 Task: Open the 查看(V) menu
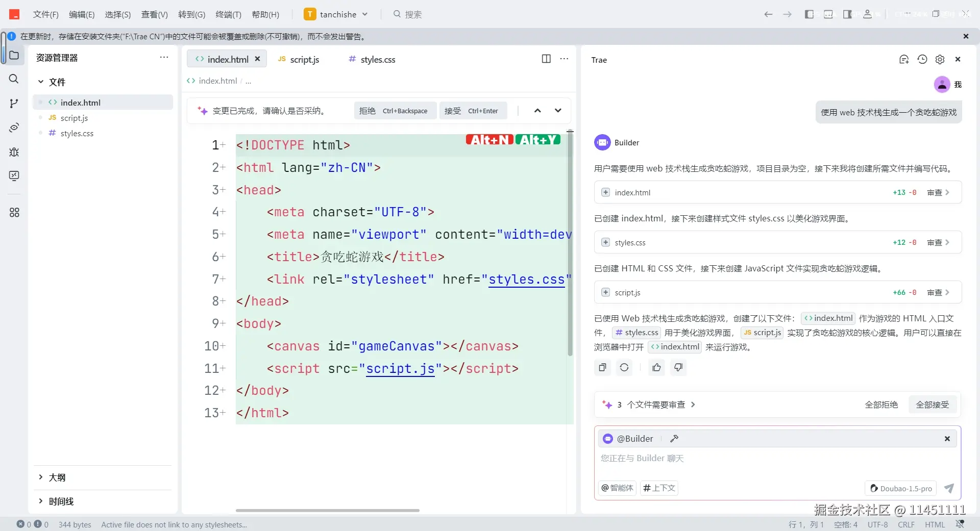click(x=154, y=14)
